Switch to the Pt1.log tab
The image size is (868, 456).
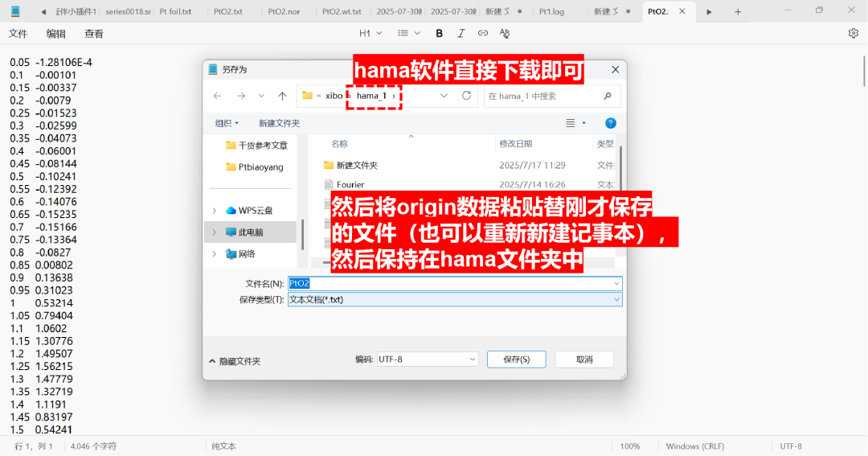pyautogui.click(x=551, y=11)
